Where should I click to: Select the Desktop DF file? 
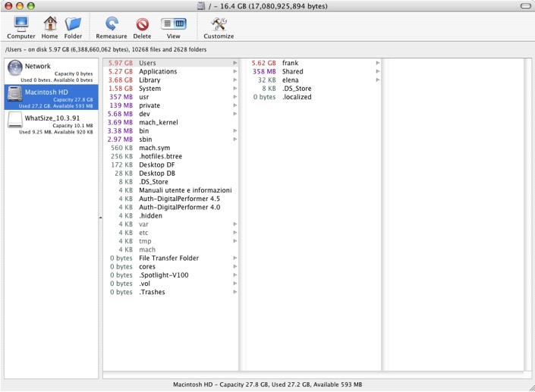(x=171, y=165)
